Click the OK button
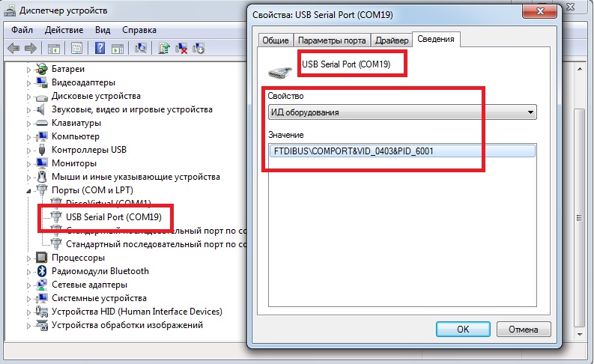594x364 pixels. (x=463, y=329)
